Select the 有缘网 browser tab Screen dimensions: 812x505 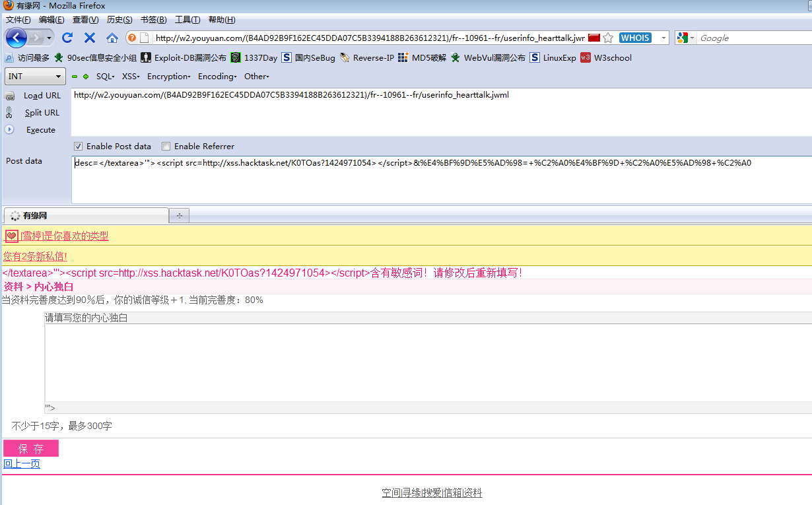coord(86,215)
